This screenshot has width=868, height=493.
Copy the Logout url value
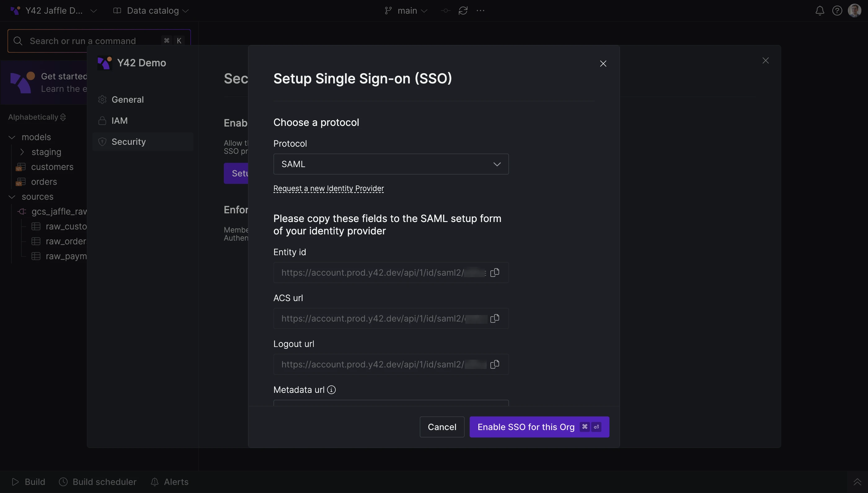click(x=494, y=364)
